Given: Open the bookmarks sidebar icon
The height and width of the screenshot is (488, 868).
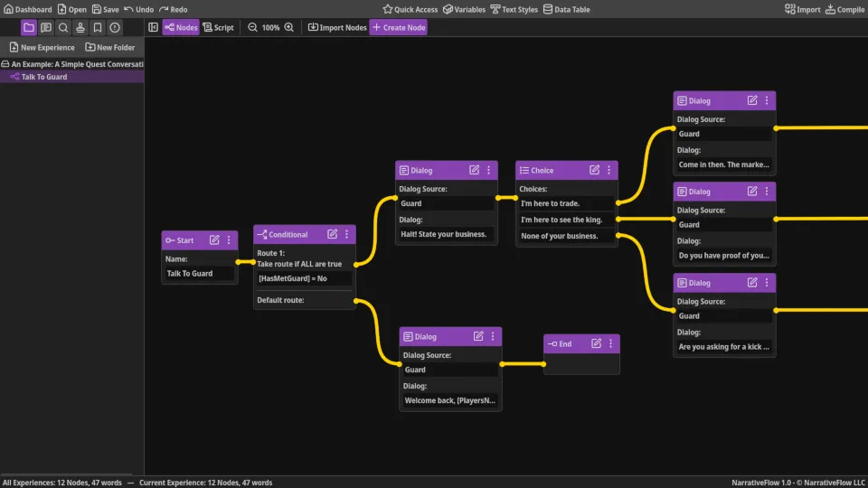Looking at the screenshot, I should pyautogui.click(x=98, y=27).
